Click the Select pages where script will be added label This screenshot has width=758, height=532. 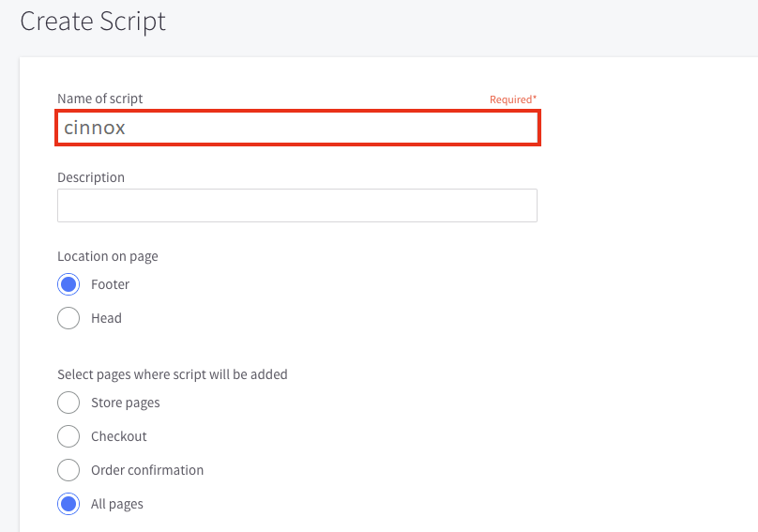(x=173, y=374)
